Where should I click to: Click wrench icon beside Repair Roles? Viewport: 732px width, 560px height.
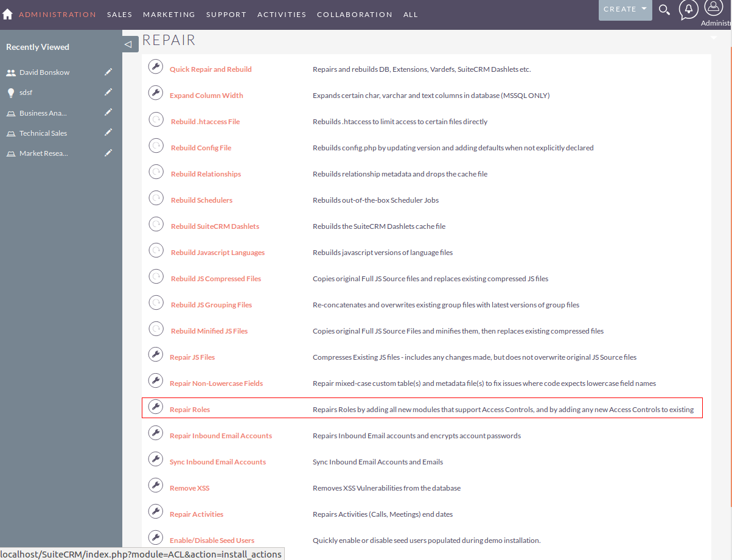click(x=156, y=407)
